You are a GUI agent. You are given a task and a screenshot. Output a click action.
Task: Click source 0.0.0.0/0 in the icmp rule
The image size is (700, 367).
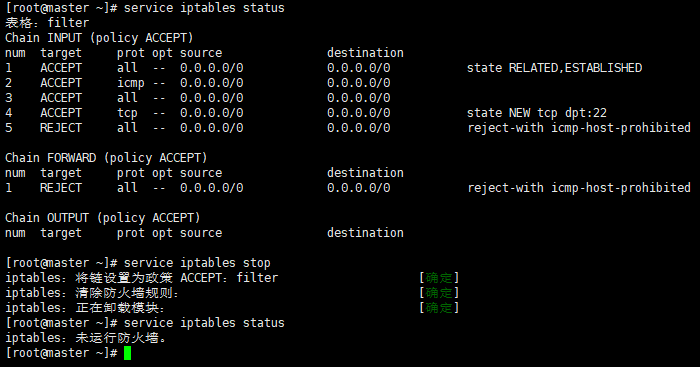pos(212,83)
